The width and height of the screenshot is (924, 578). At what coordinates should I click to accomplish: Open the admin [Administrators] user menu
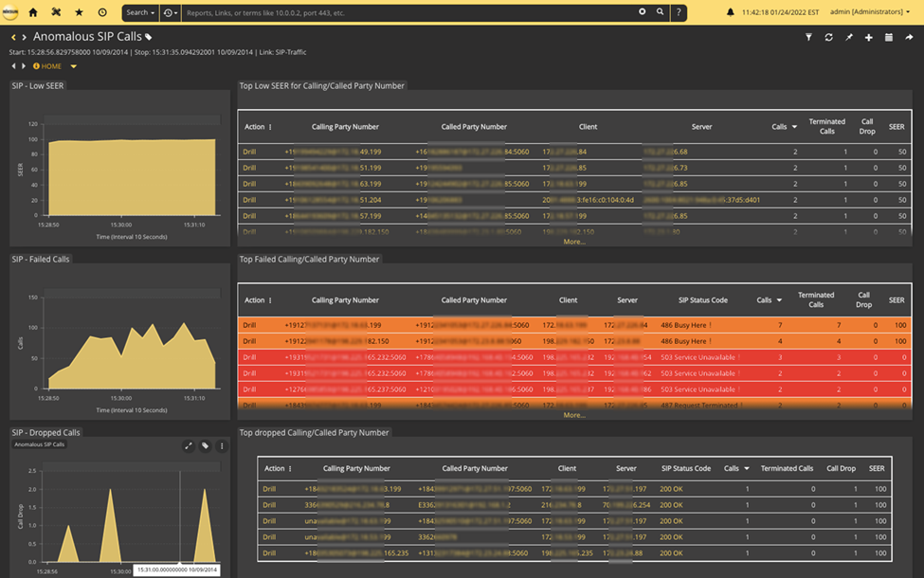pyautogui.click(x=869, y=12)
